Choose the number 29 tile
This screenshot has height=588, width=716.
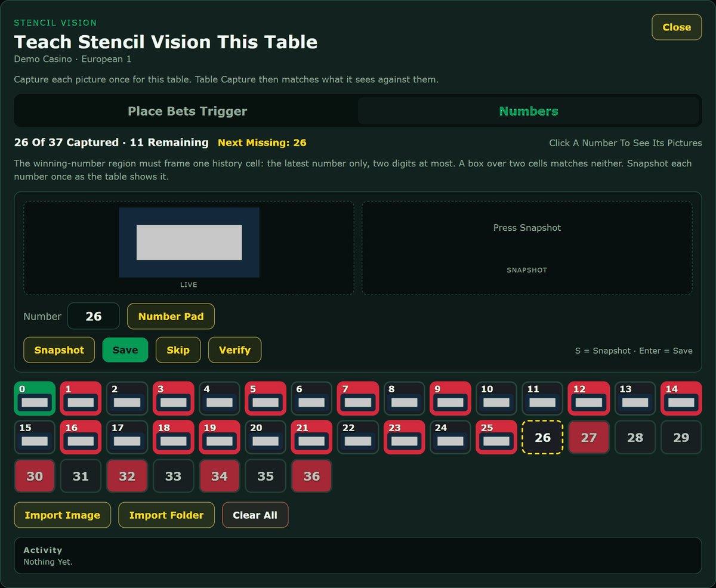pyautogui.click(x=681, y=437)
